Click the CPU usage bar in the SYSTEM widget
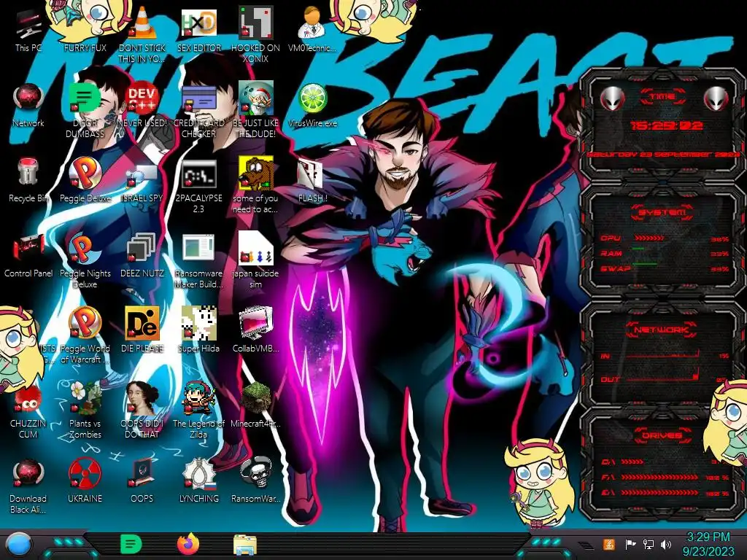Viewport: 747px width, 560px height. (x=649, y=238)
